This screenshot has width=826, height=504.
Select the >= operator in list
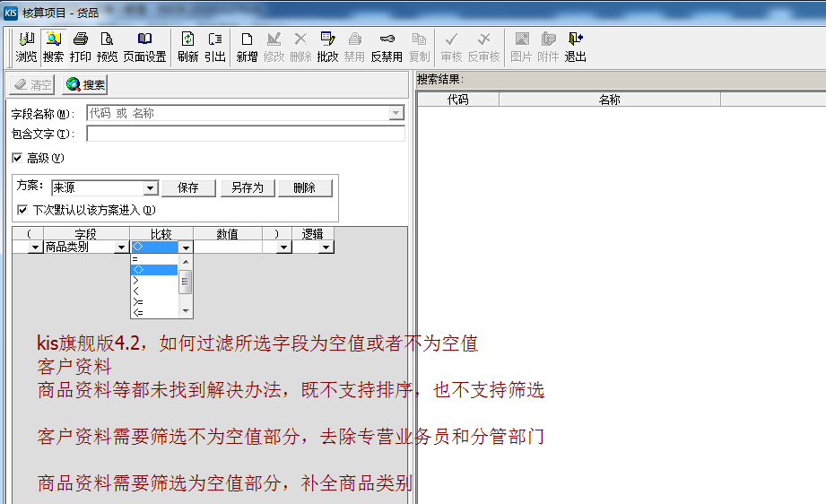coord(154,301)
